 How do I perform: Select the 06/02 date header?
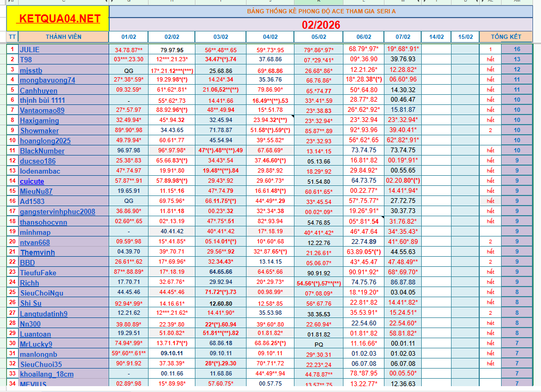(364, 37)
